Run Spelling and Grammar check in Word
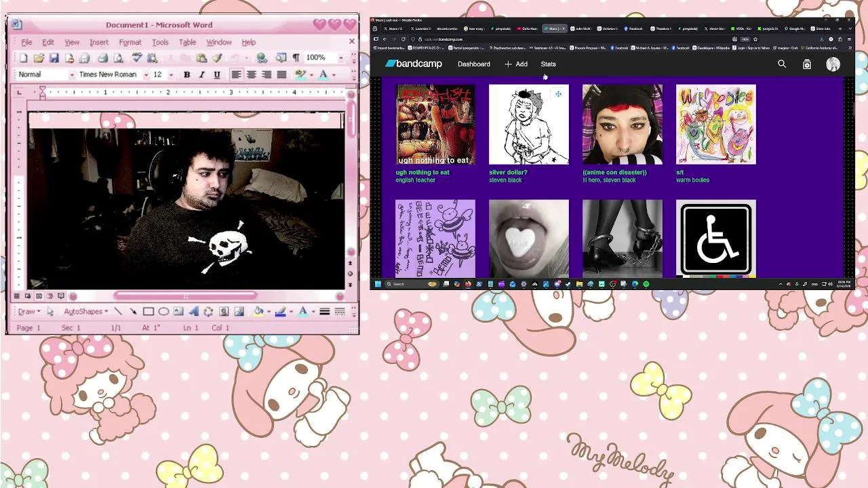This screenshot has height=488, width=868. [x=136, y=58]
